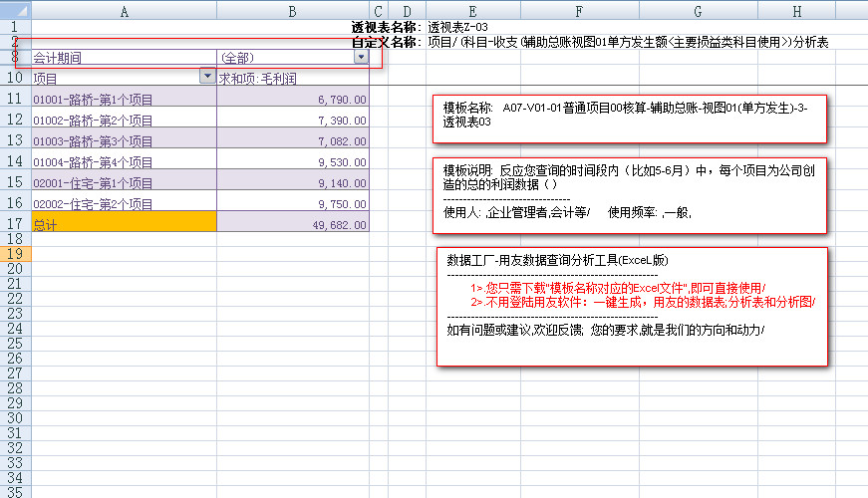Click the 模板说明 description text box

629,191
